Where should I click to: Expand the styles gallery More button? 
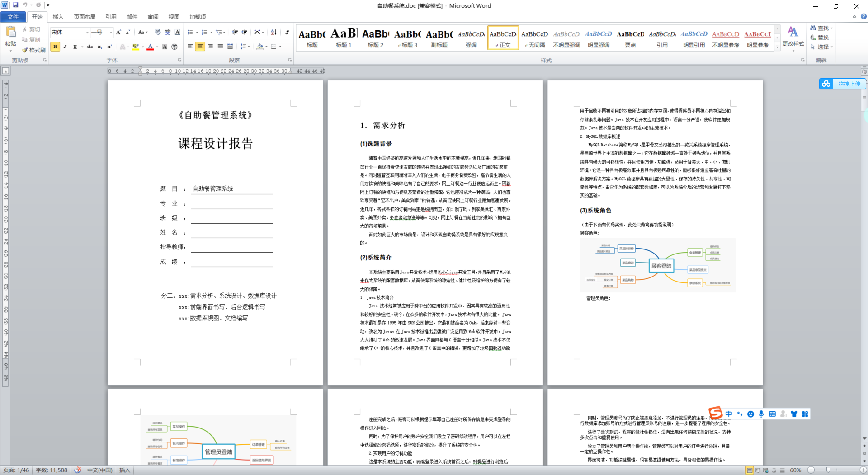coord(778,47)
